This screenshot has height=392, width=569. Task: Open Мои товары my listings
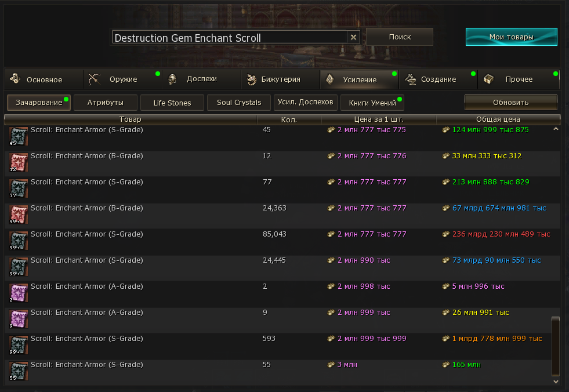pos(511,37)
